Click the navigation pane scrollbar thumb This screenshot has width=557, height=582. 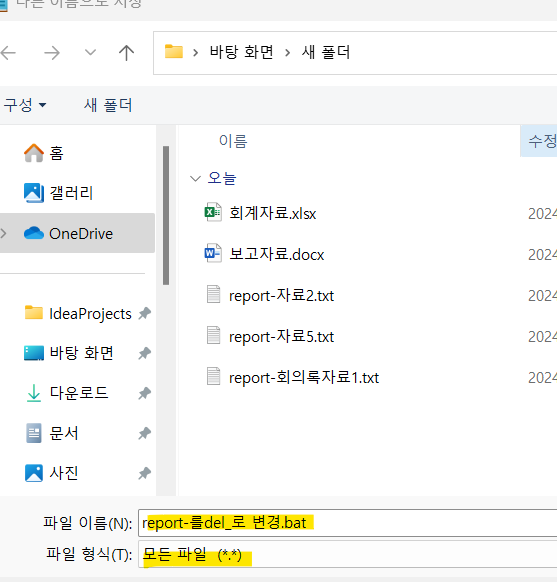[x=166, y=216]
